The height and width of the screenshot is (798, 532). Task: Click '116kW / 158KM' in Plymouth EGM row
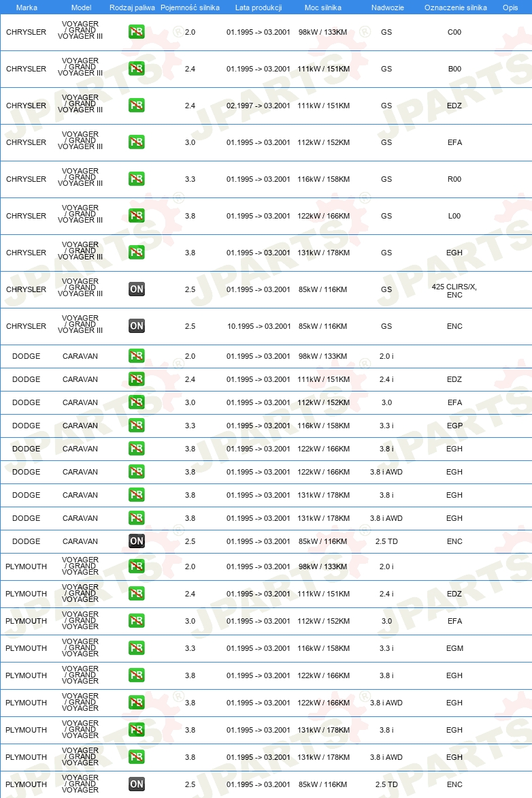tap(323, 648)
